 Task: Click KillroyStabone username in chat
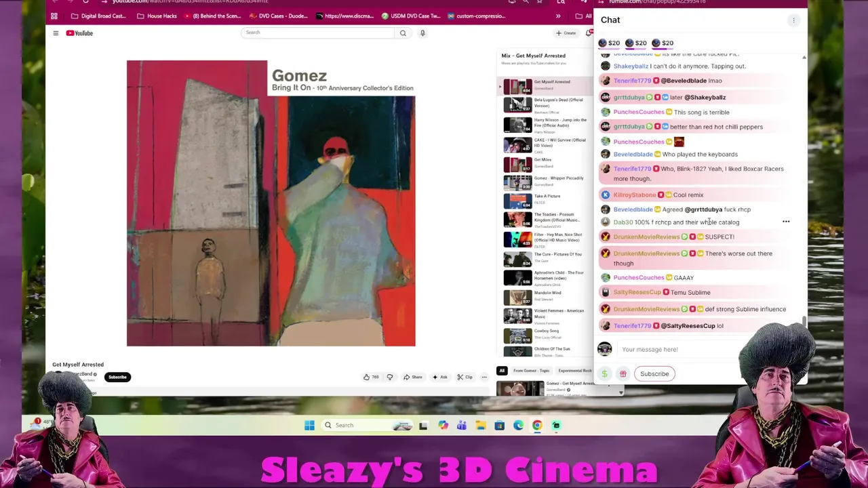[635, 195]
